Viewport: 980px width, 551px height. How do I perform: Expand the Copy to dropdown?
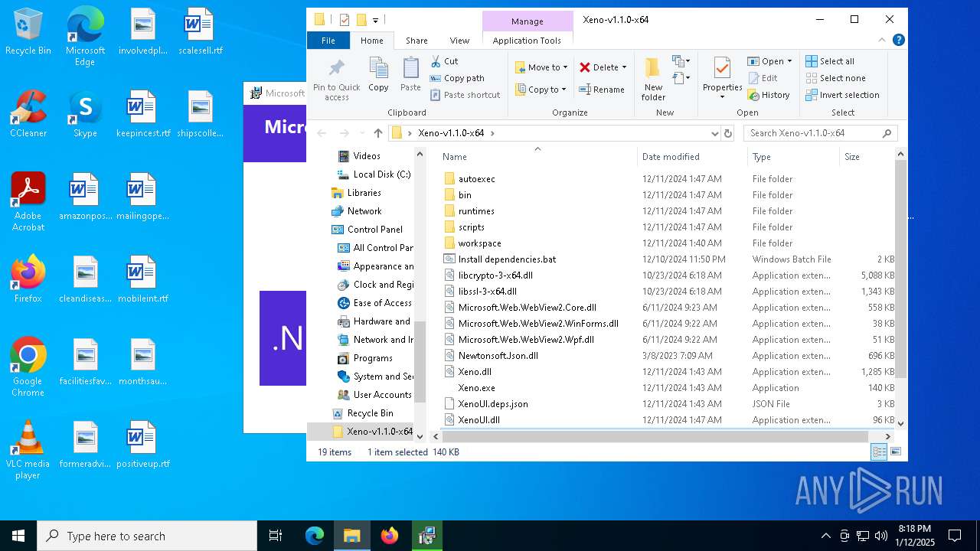tap(564, 90)
